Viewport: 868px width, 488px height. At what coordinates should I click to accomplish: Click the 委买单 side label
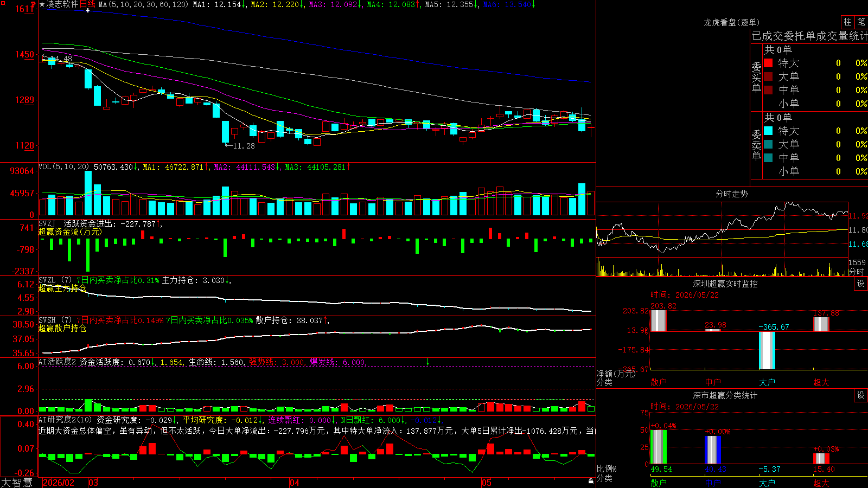point(756,78)
